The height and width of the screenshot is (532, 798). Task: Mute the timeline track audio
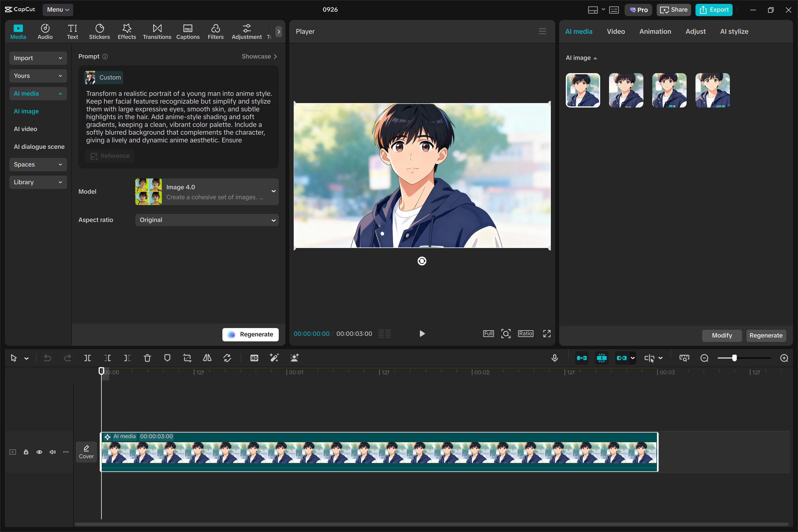pos(53,452)
